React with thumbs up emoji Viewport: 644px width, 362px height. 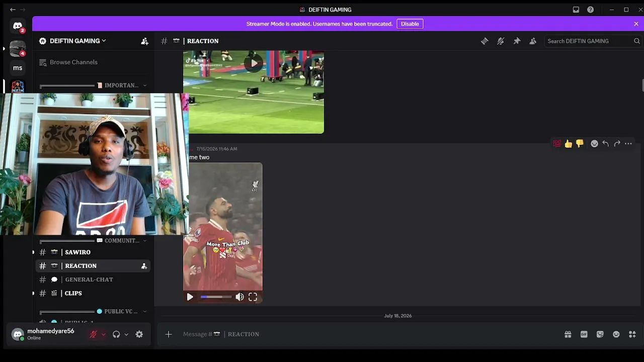(569, 144)
